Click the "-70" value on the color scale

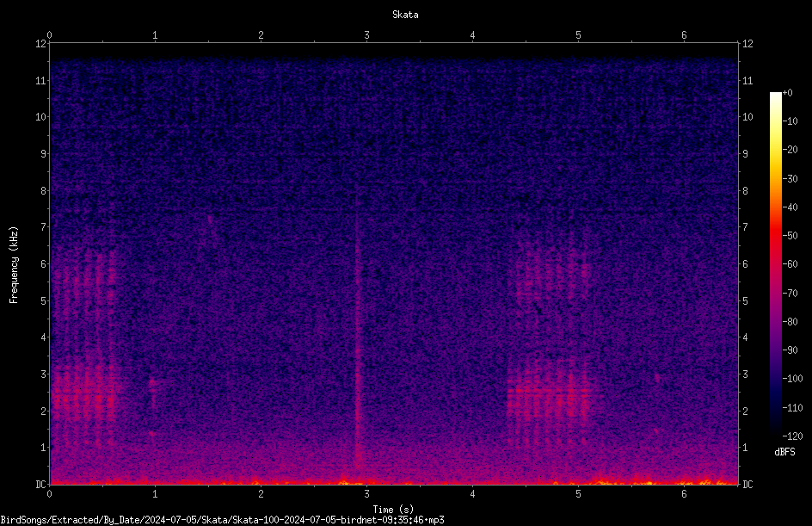tap(790, 294)
